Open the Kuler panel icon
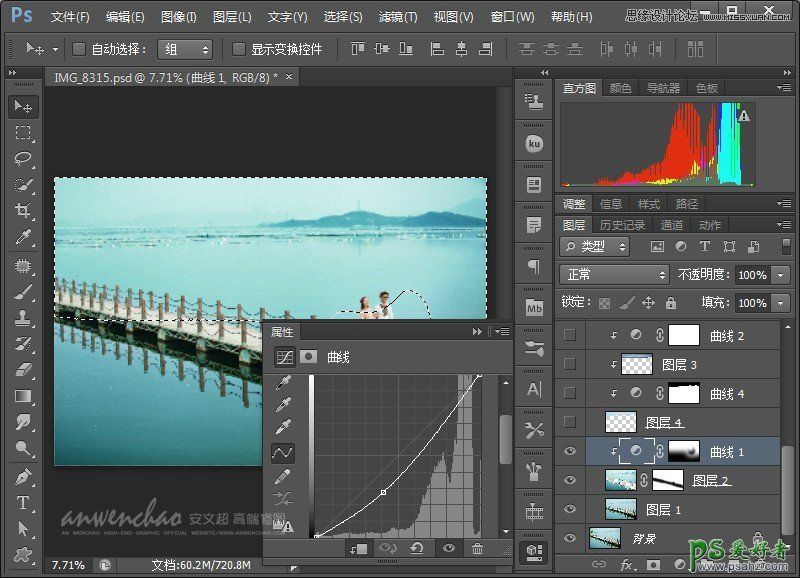800x578 pixels. click(534, 143)
